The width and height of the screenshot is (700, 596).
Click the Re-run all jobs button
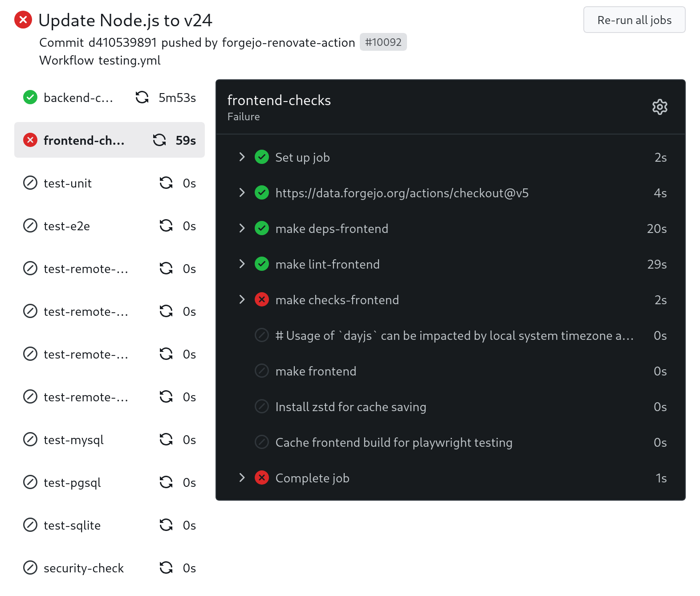point(634,20)
